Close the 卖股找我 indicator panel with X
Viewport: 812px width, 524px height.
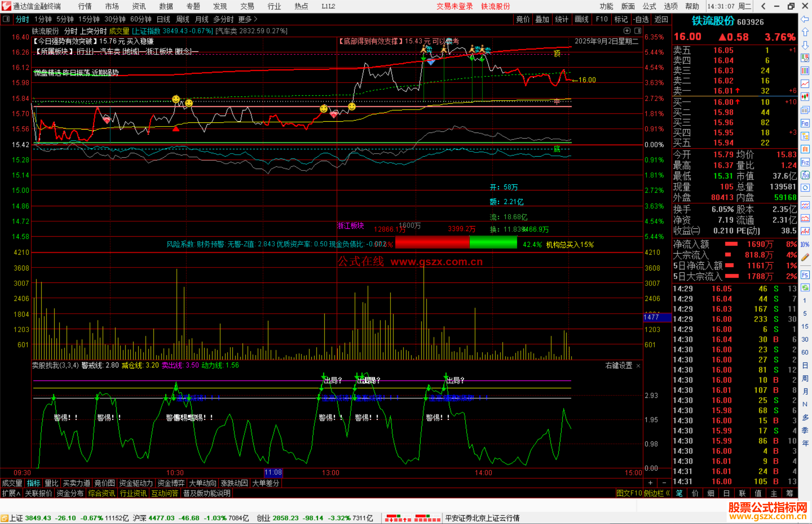[638, 366]
